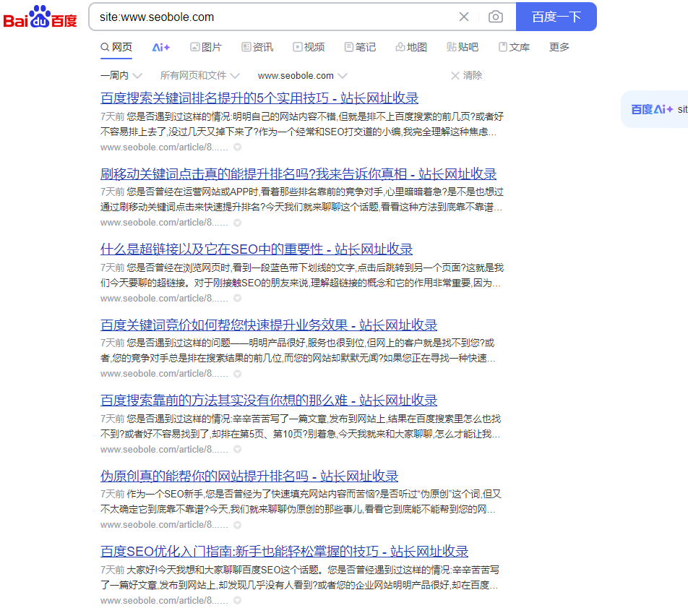Expand the 更多 tab menu

(559, 47)
